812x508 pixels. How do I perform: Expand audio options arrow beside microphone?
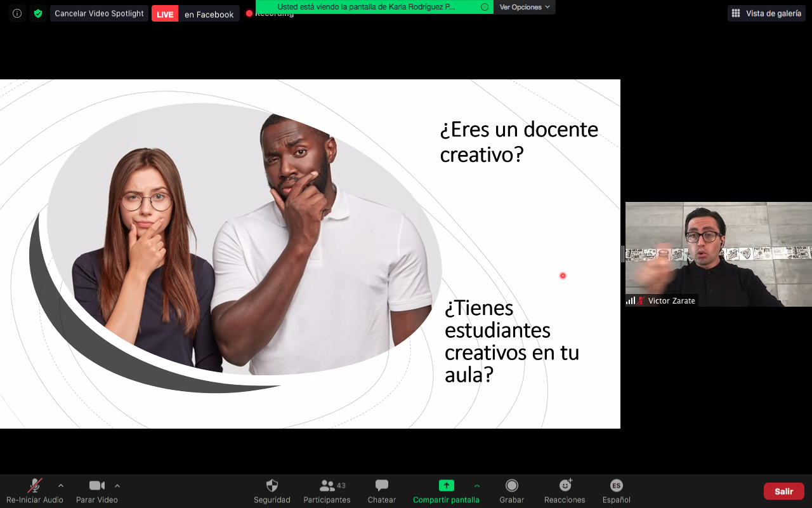(x=61, y=486)
